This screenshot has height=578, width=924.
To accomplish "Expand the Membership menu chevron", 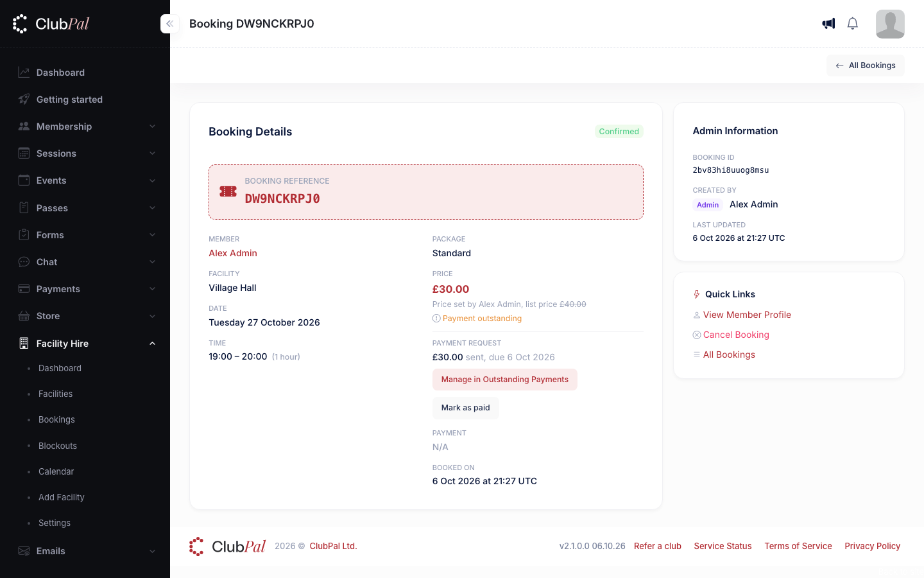I will 153,127.
